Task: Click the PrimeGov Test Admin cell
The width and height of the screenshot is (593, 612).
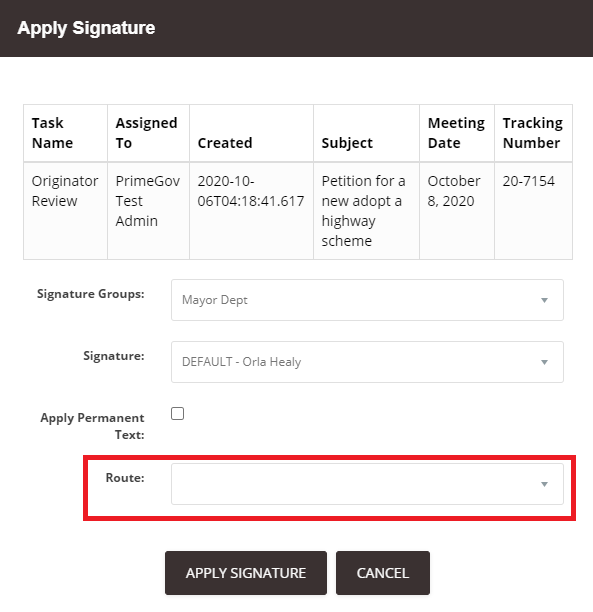Action: [148, 211]
